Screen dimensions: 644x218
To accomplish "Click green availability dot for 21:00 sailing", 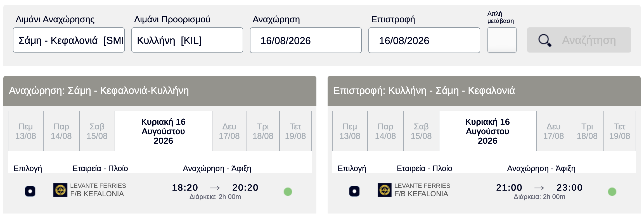I will [612, 192].
